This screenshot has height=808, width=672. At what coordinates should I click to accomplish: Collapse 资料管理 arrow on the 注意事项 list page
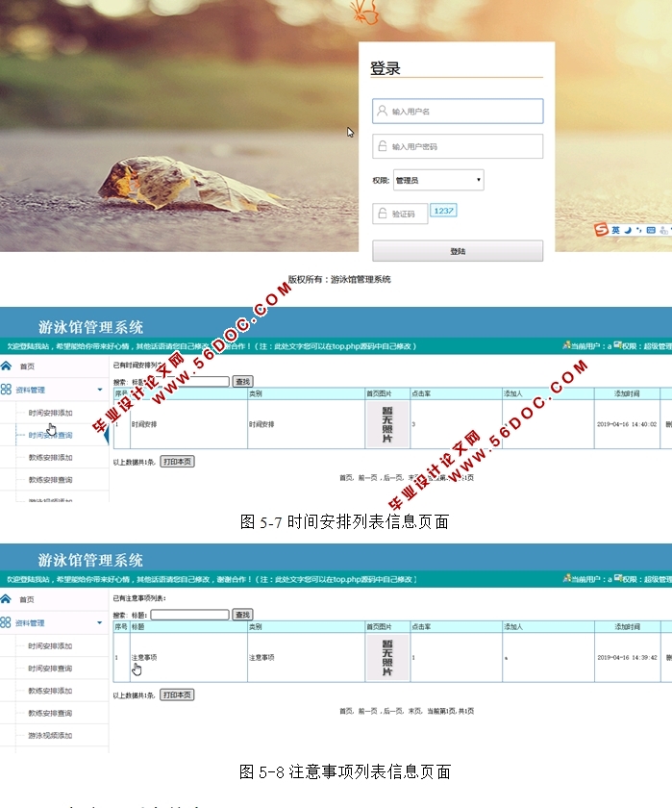pyautogui.click(x=99, y=622)
